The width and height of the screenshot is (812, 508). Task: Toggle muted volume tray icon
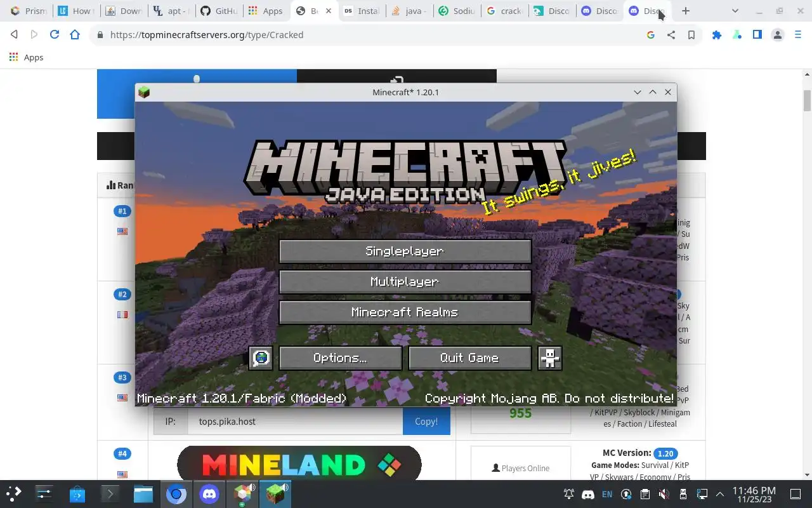point(664,494)
